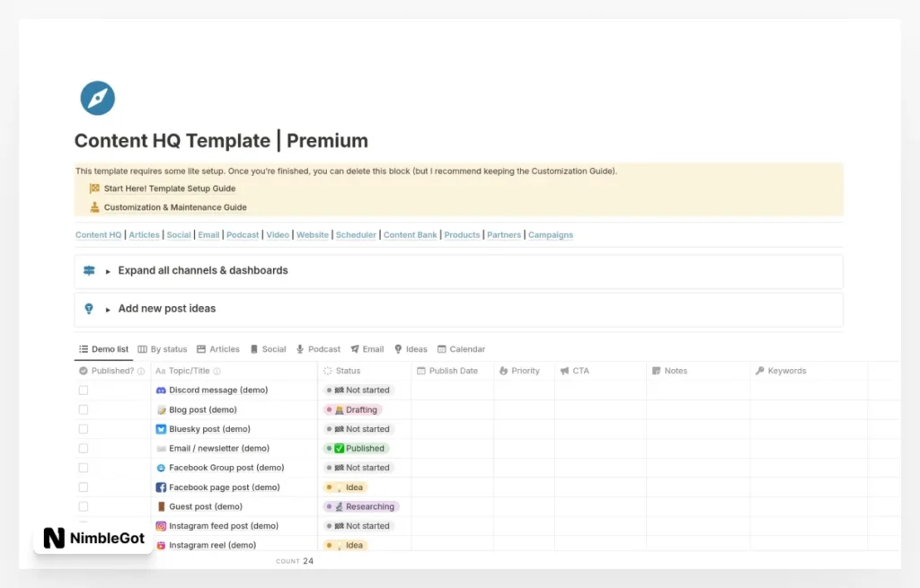The image size is (920, 588).
Task: Open the Status dropdown for Facebook Group post
Action: pos(358,467)
